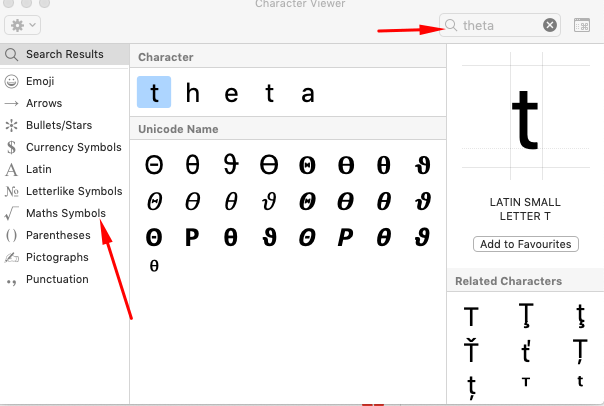Open the Emoji category
Image resolution: width=604 pixels, height=406 pixels.
tap(40, 81)
